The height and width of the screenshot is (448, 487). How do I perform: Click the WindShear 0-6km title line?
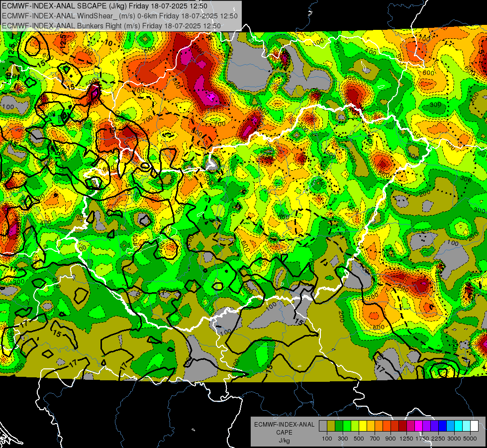tap(120, 16)
